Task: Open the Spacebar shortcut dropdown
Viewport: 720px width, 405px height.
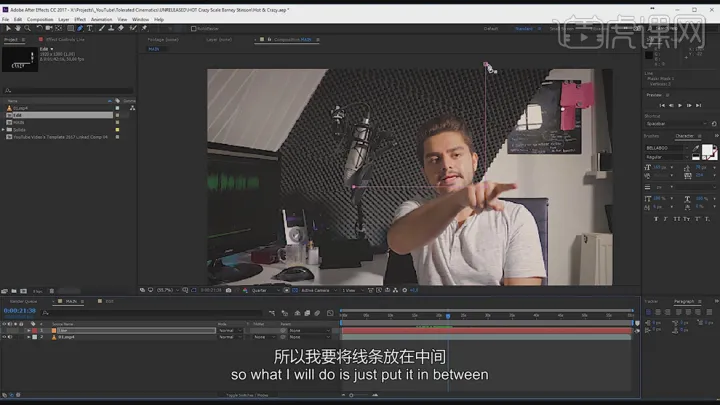Action: (x=676, y=124)
